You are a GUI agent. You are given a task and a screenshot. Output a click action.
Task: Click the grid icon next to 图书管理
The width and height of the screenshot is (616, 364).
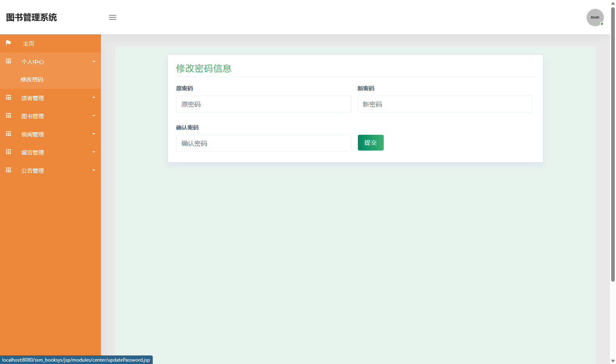8,116
